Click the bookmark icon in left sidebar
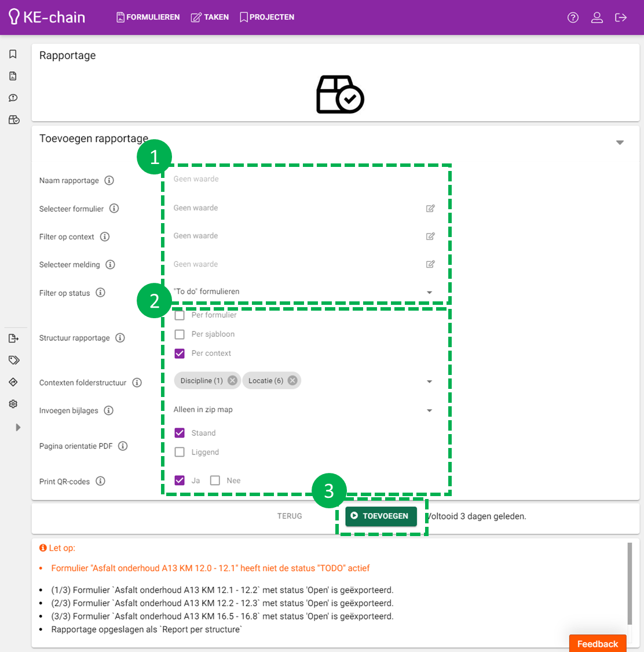The height and width of the screenshot is (652, 644). [13, 54]
